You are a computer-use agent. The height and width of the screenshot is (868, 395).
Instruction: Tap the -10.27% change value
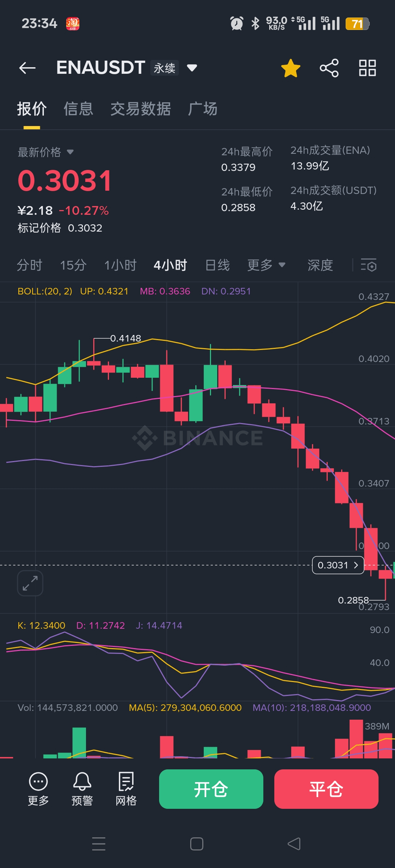point(84,210)
